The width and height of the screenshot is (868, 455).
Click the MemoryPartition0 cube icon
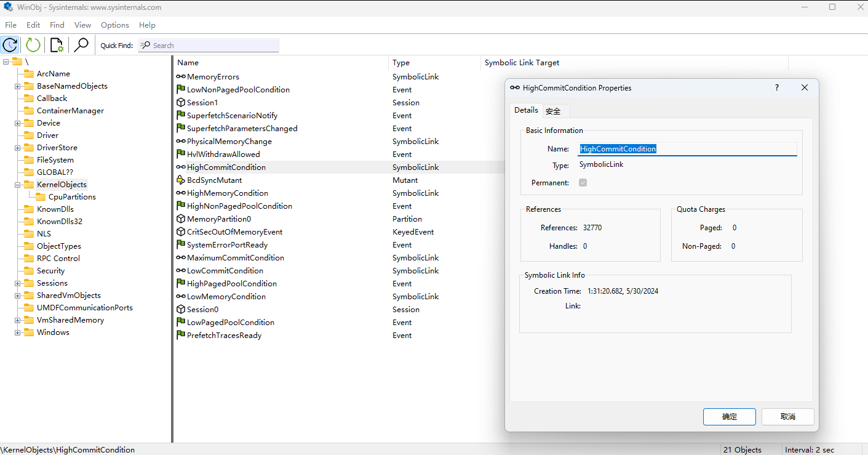[181, 219]
